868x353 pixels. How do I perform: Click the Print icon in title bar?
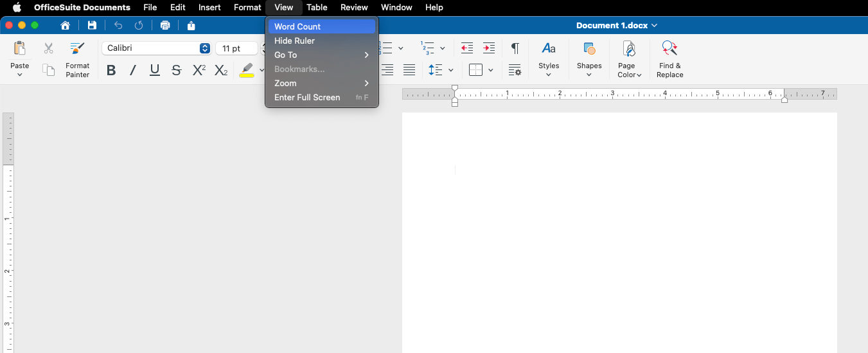pyautogui.click(x=165, y=26)
